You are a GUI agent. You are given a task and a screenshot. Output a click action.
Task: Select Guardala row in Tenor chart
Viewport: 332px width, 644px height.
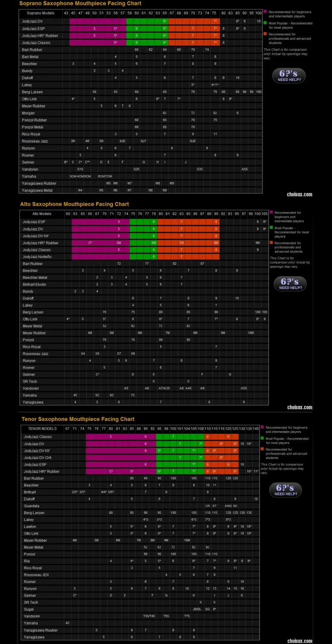coord(141,506)
